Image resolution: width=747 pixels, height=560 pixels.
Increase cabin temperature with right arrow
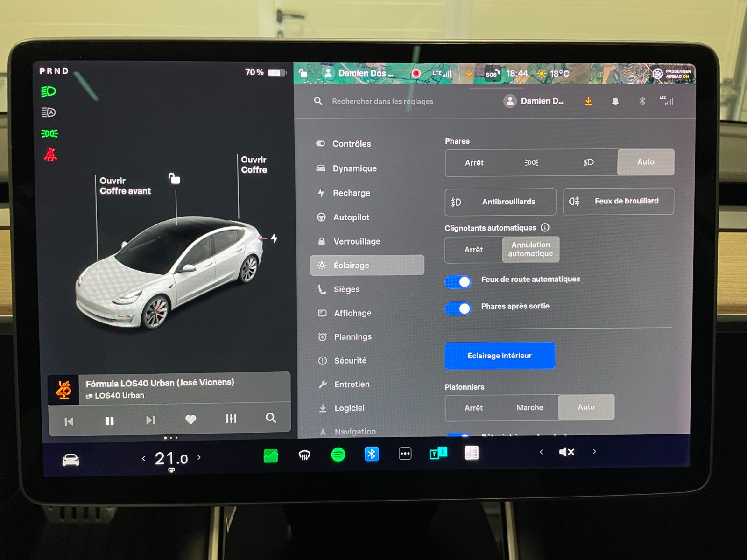pyautogui.click(x=199, y=458)
